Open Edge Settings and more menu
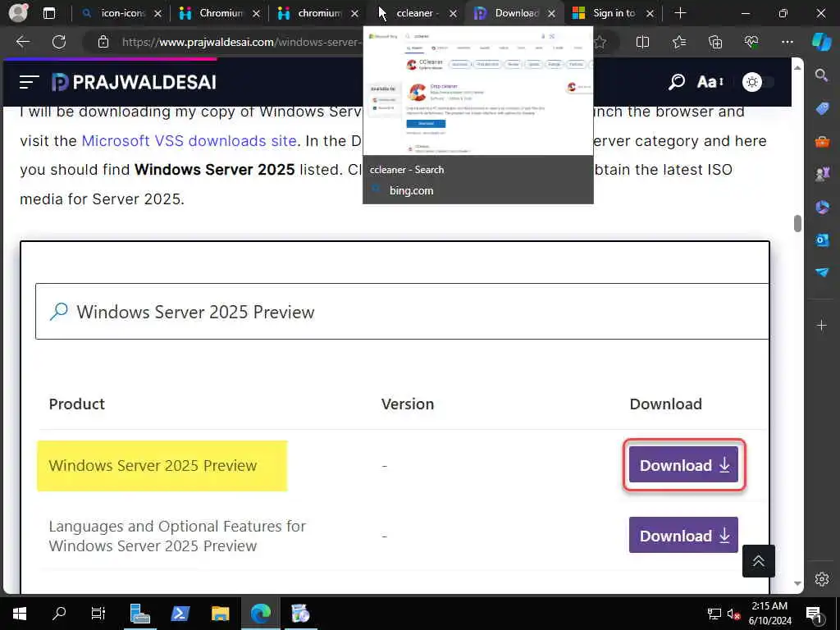The height and width of the screenshot is (630, 840). 787,42
